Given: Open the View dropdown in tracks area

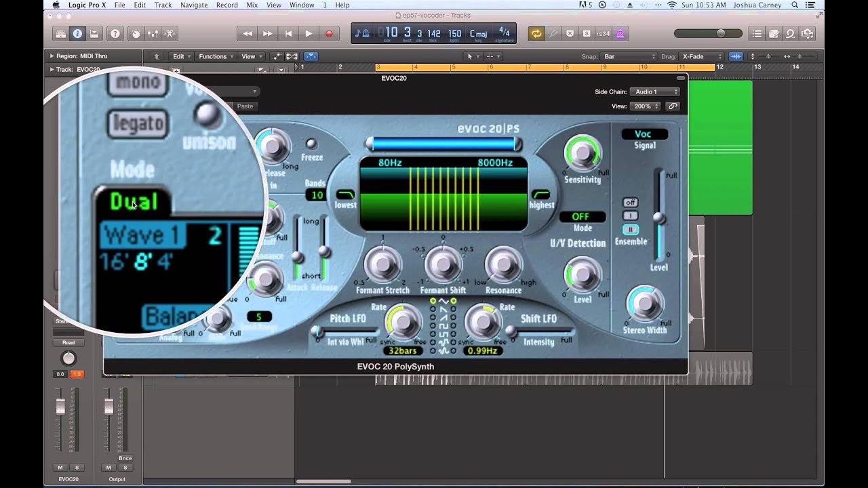Looking at the screenshot, I should coord(252,56).
